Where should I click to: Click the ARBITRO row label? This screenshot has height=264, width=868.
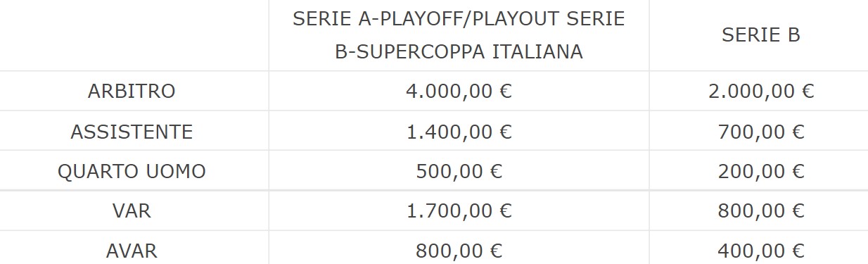pyautogui.click(x=132, y=92)
